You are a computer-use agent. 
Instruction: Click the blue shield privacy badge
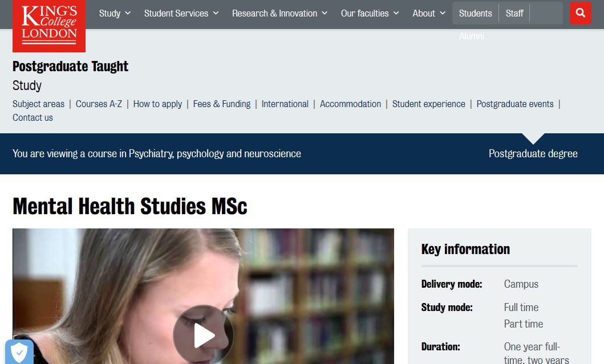pos(19,352)
